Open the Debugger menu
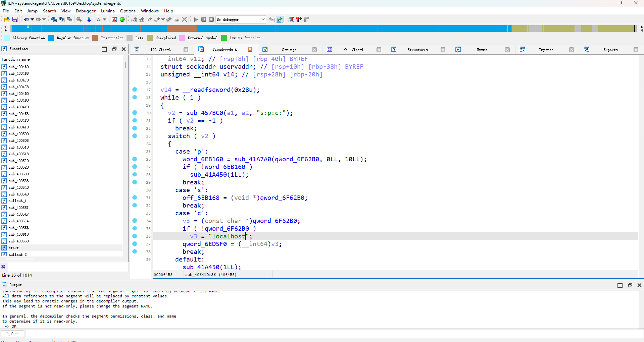644x342 pixels. click(86, 11)
